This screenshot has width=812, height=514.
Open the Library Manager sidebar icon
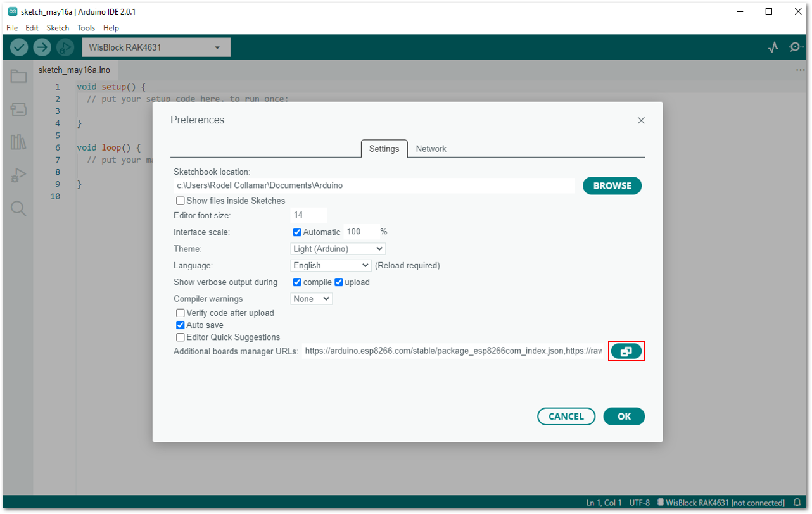coord(18,142)
